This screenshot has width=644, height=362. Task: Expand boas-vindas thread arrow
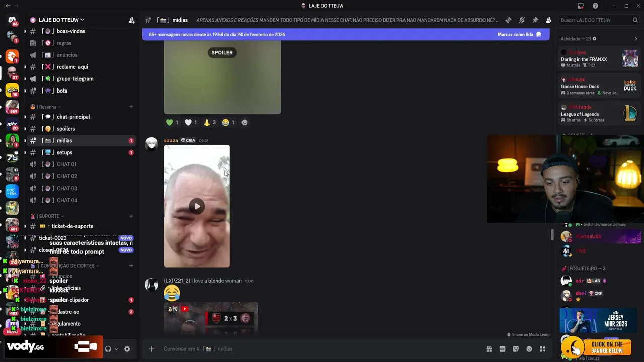(25, 31)
